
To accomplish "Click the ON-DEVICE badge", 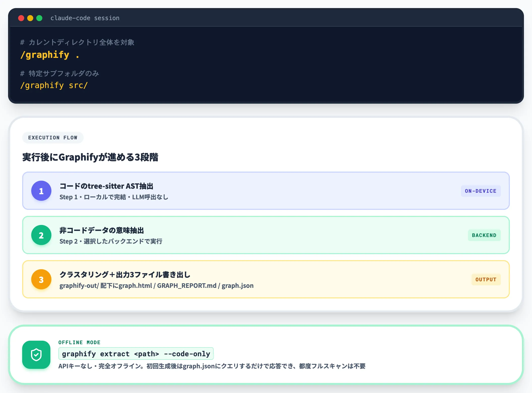I will click(481, 191).
